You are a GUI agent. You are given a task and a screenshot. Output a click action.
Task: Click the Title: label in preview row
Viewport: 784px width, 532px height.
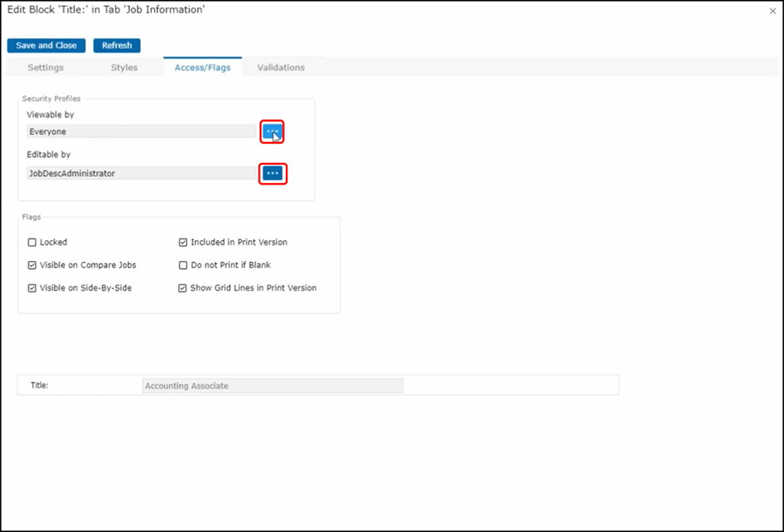click(x=39, y=385)
